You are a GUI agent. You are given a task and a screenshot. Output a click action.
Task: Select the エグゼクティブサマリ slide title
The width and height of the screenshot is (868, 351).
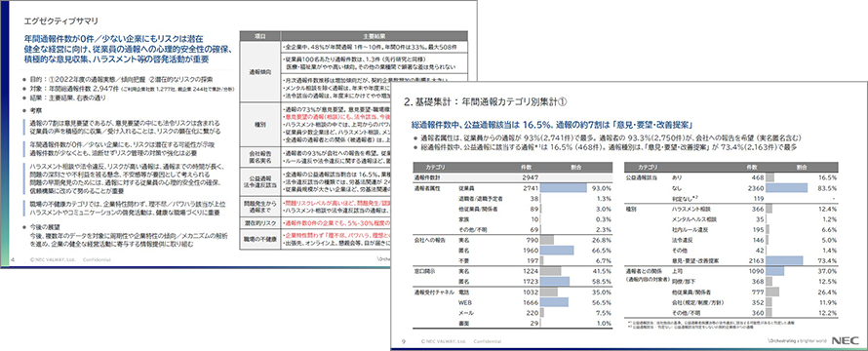pyautogui.click(x=61, y=21)
